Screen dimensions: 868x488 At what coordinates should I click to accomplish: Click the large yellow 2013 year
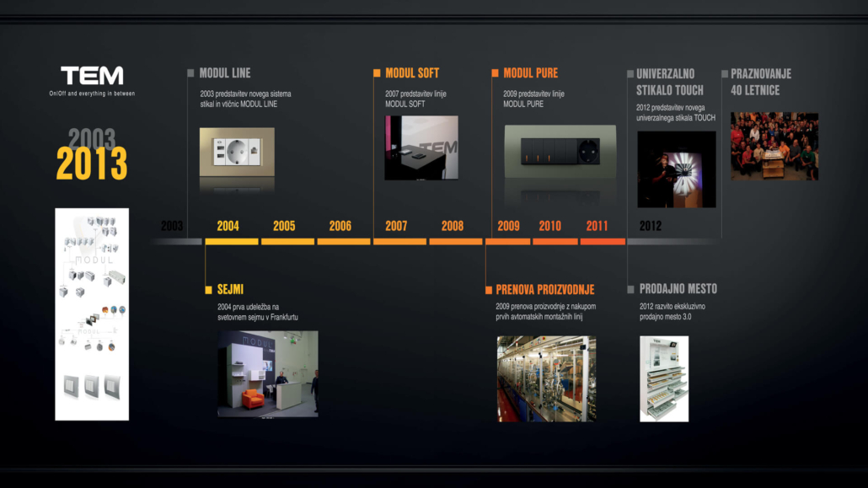92,164
